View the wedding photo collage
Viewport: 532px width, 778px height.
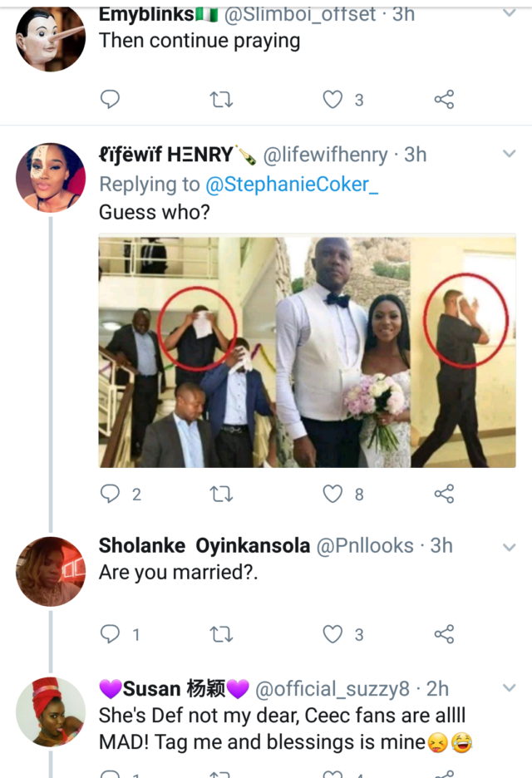(x=307, y=352)
